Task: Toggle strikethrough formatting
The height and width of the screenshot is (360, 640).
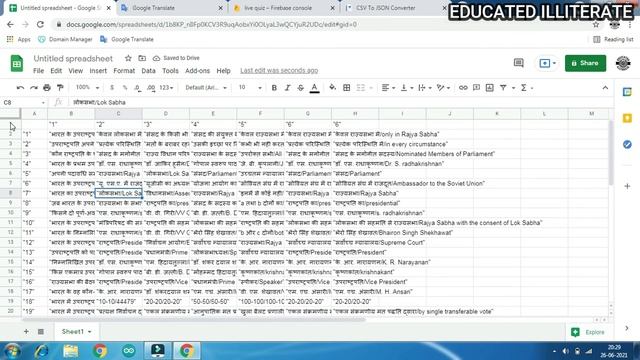Action: click(x=301, y=88)
